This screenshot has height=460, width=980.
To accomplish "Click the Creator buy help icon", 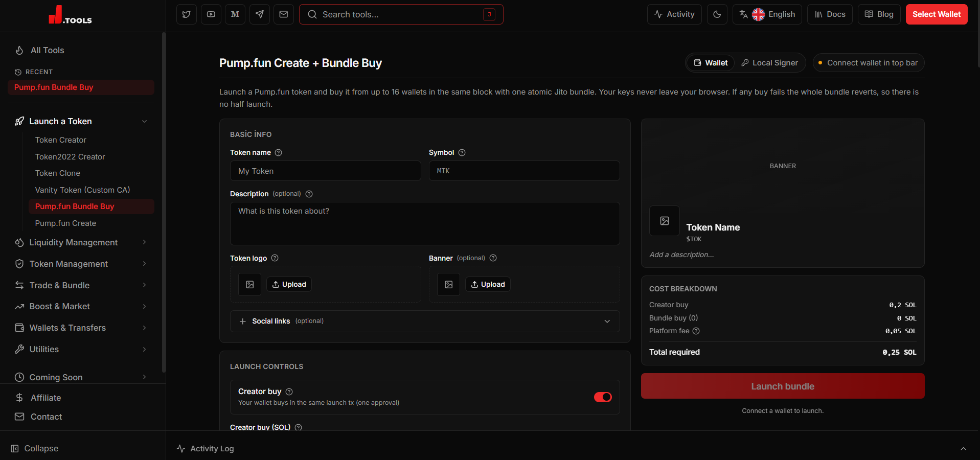I will (x=289, y=392).
